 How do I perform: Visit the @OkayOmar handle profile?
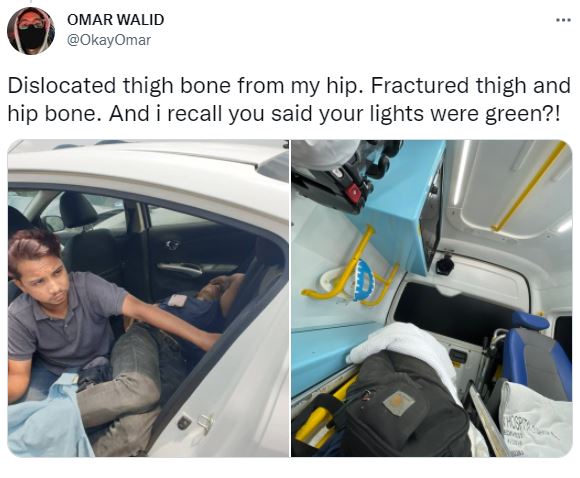pyautogui.click(x=109, y=40)
